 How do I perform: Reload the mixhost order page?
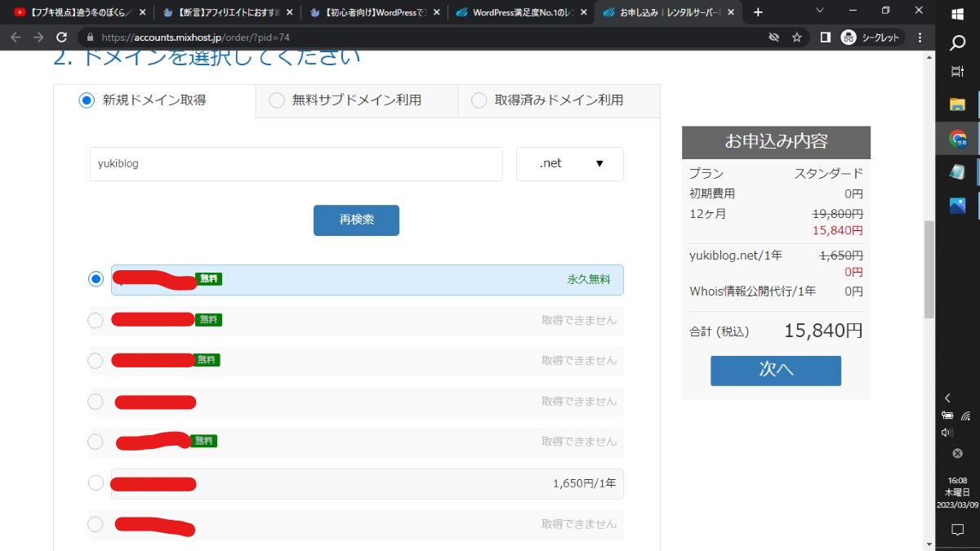click(61, 38)
